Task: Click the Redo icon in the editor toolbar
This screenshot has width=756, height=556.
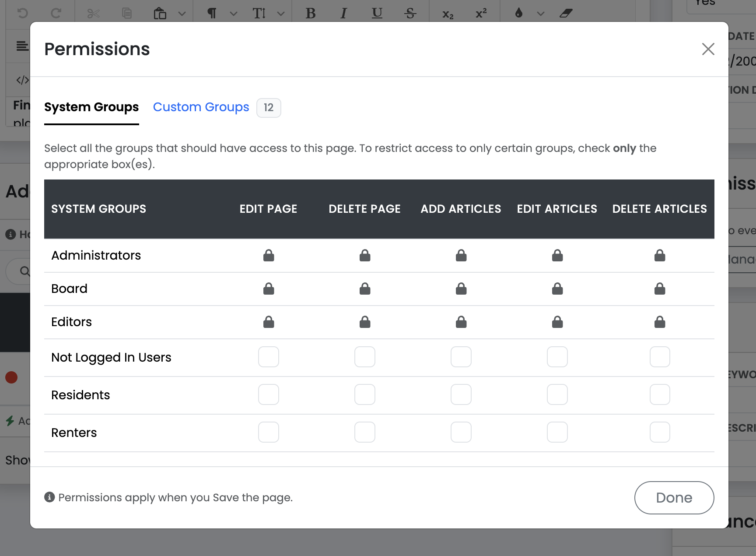Action: point(56,13)
